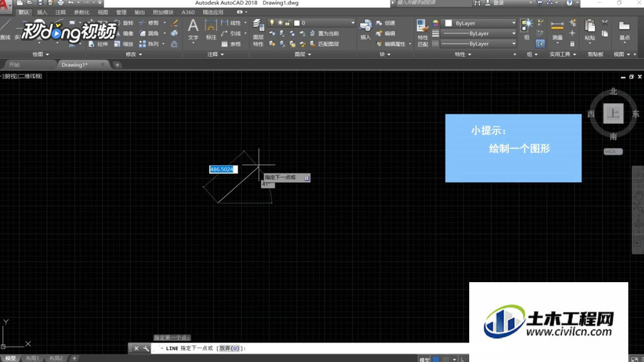Expand the 图层 (Layers) panel
This screenshot has width=644, height=362.
click(x=303, y=54)
